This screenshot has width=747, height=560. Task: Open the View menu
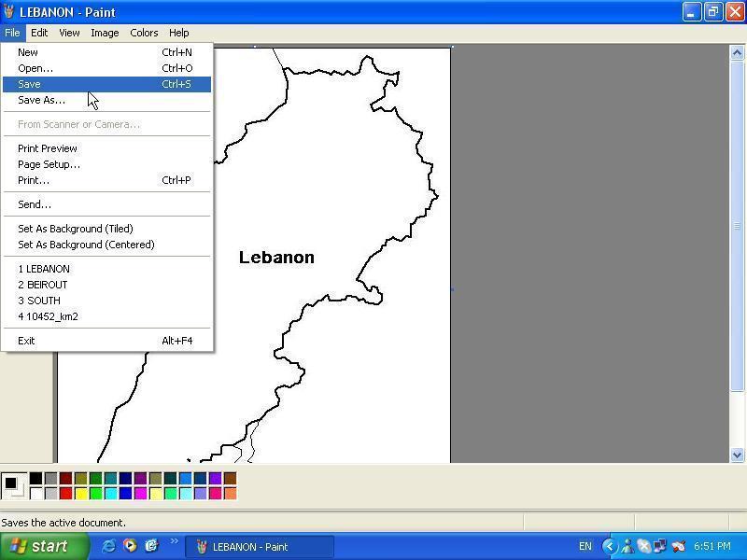tap(69, 33)
